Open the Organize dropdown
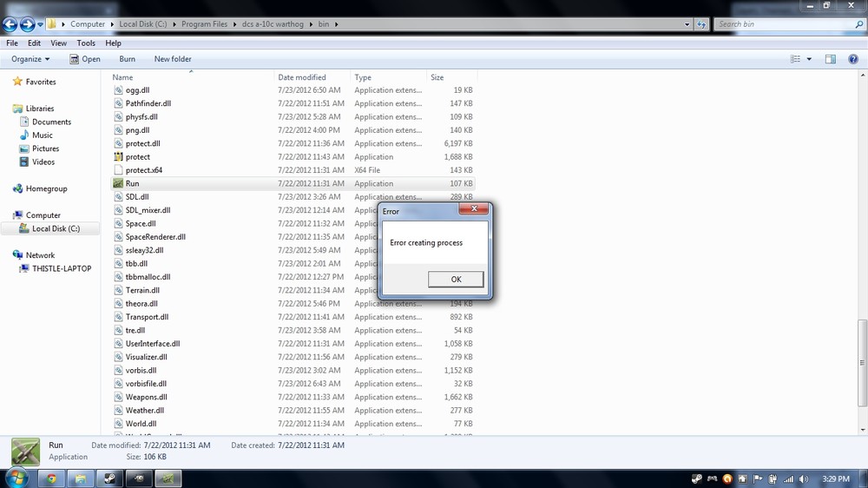 pyautogui.click(x=30, y=59)
